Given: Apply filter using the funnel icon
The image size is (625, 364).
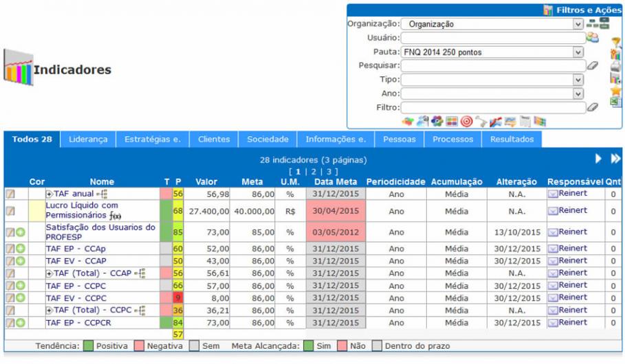Looking at the screenshot, I should pyautogui.click(x=616, y=42).
